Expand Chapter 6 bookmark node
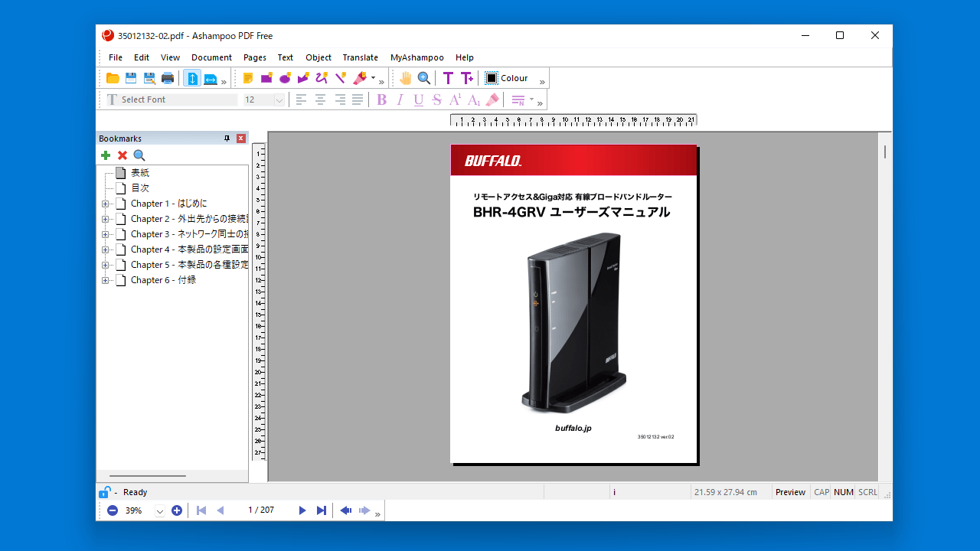This screenshot has width=980, height=551. [x=105, y=280]
